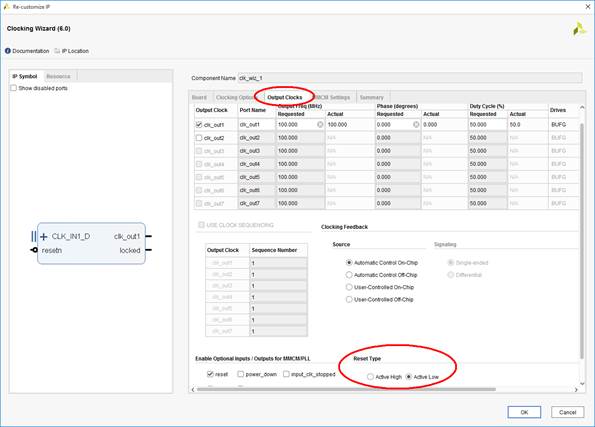
Task: Click the horizontal scrollbar of the settings pane
Action: pos(346,389)
